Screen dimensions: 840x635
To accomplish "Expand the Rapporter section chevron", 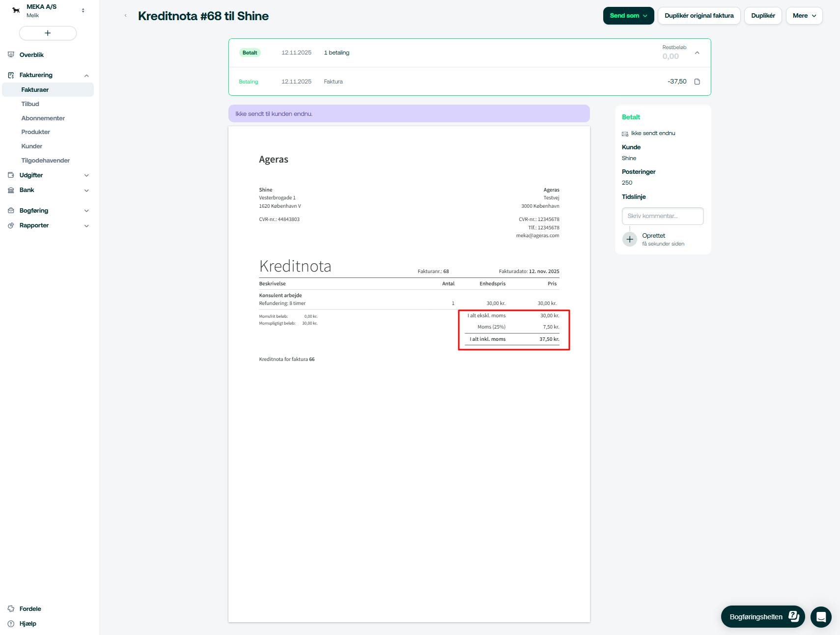I will (x=86, y=226).
